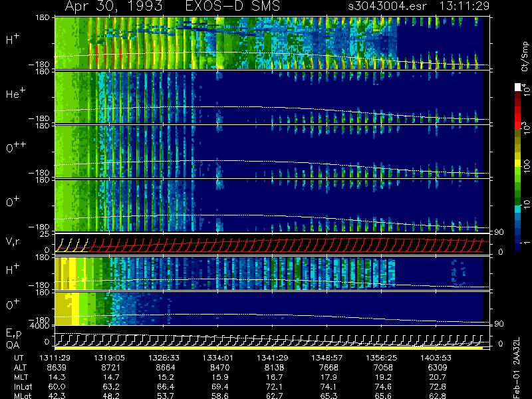This screenshot has width=532, height=399.
Task: Click the UT value "1403:53"
Action: pyautogui.click(x=436, y=358)
